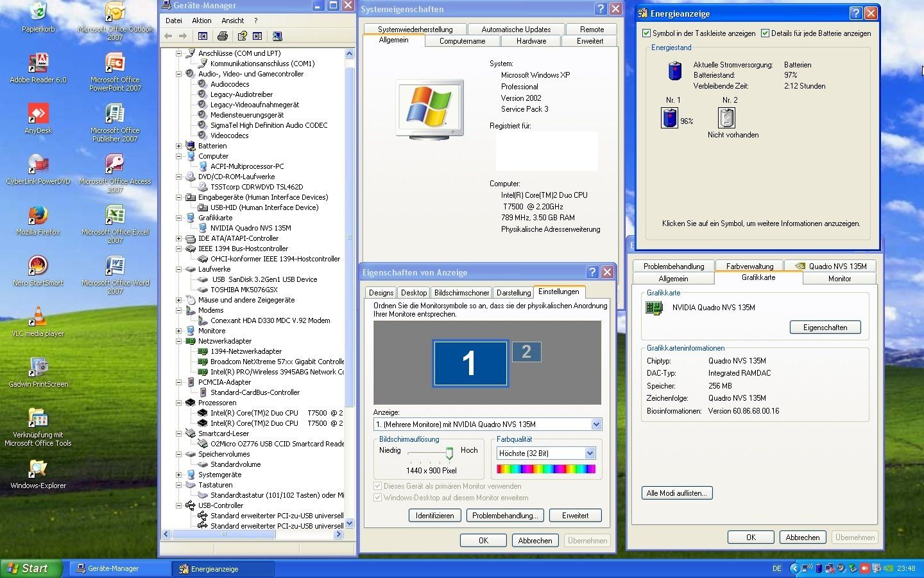The height and width of the screenshot is (578, 924).
Task: Expand the Batterien tree node
Action: tap(179, 146)
